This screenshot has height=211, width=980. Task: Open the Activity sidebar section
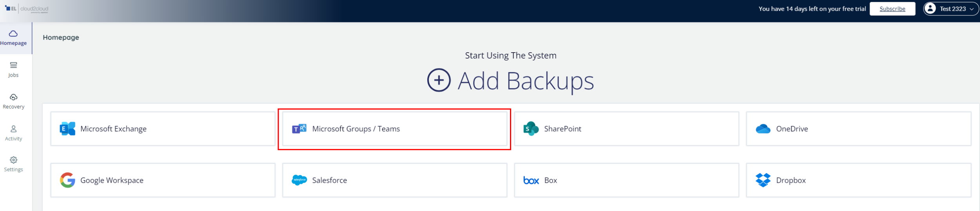click(13, 133)
